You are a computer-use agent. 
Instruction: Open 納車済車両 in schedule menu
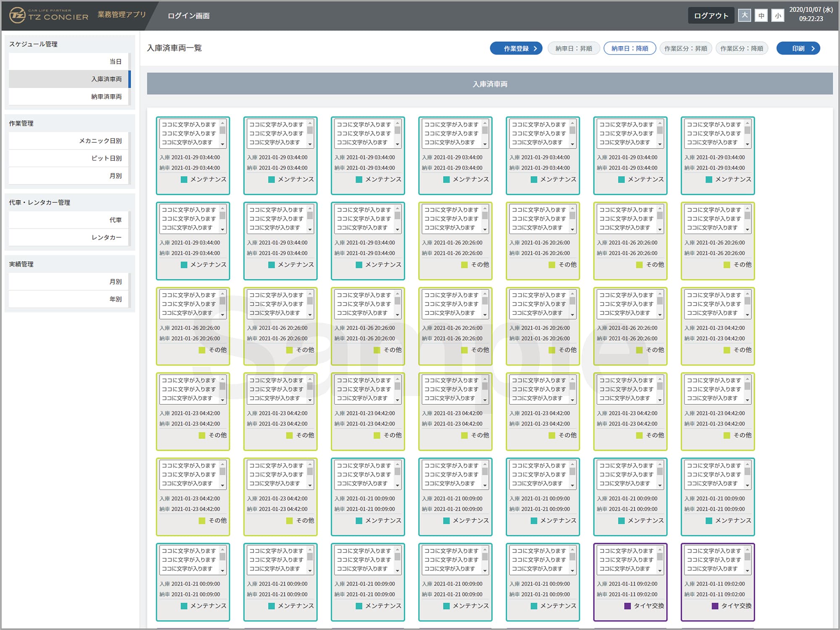[106, 97]
